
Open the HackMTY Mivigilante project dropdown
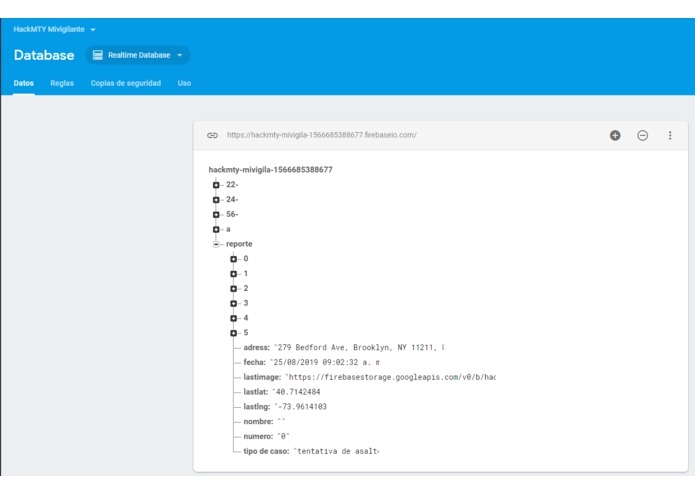tap(54, 29)
